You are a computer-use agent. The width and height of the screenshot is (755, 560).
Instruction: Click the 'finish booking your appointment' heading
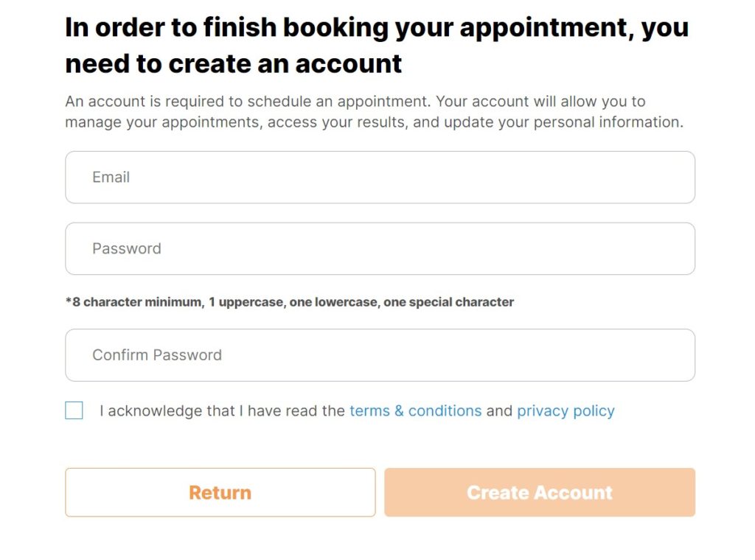[376, 45]
